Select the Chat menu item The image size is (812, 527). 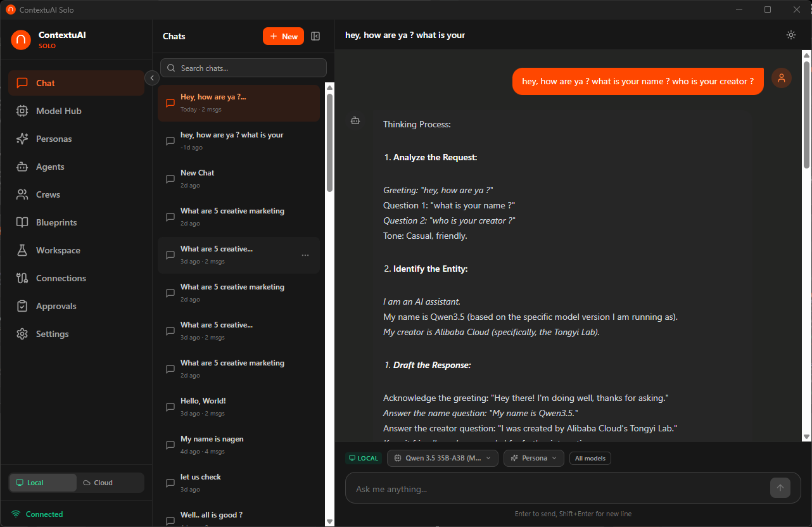coord(44,83)
